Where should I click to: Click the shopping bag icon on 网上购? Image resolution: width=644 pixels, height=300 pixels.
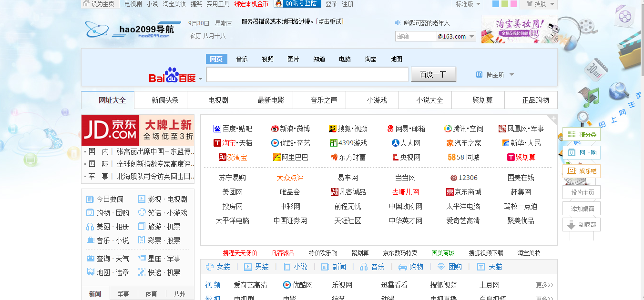(x=571, y=153)
